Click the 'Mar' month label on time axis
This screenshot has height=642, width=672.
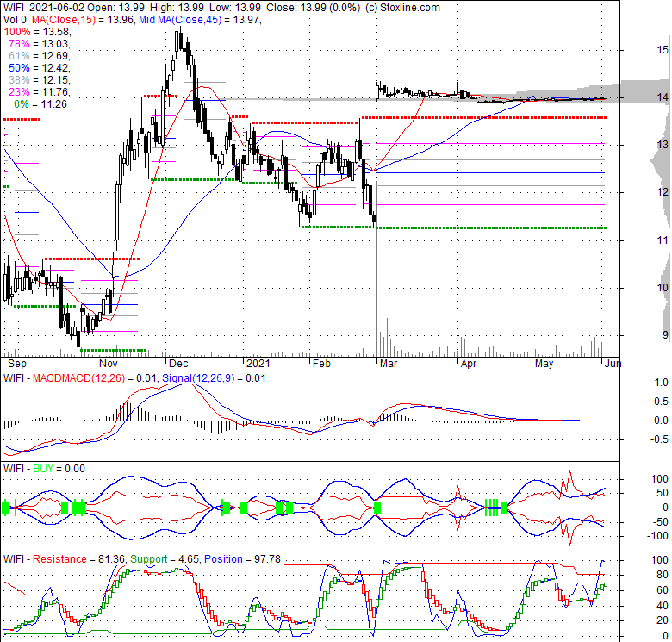(389, 364)
